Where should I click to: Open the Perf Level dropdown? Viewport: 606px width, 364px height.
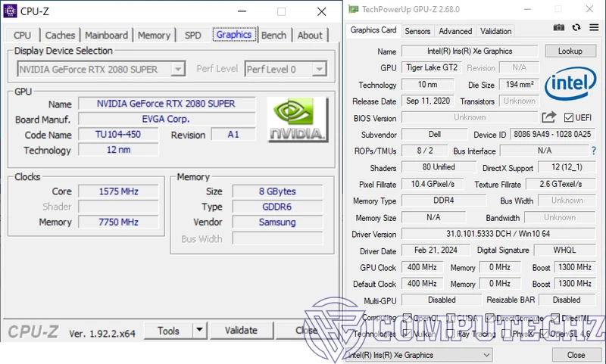(x=286, y=69)
